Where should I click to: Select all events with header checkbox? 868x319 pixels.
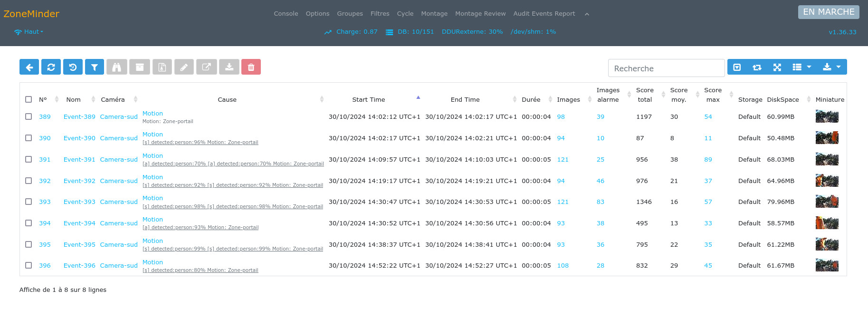[x=29, y=99]
